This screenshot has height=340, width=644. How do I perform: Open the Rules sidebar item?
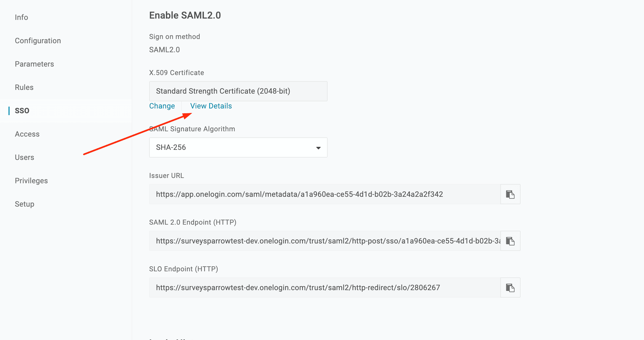[24, 87]
